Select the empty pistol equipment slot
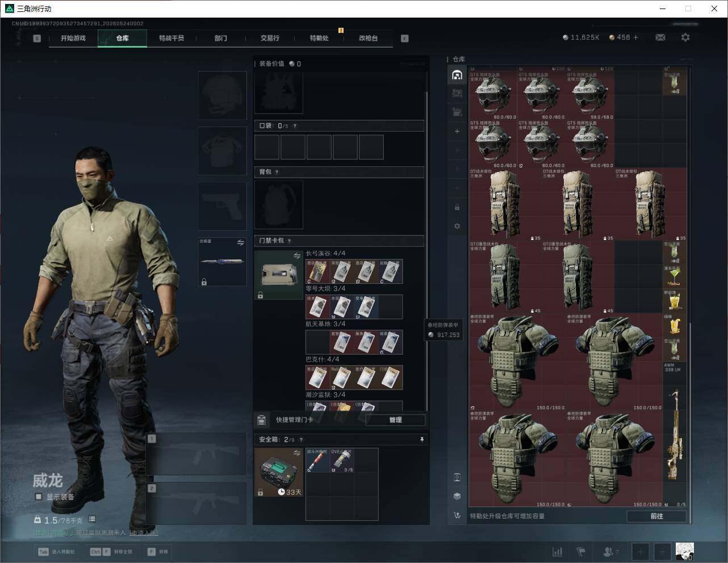This screenshot has height=563, width=728. coord(222,206)
